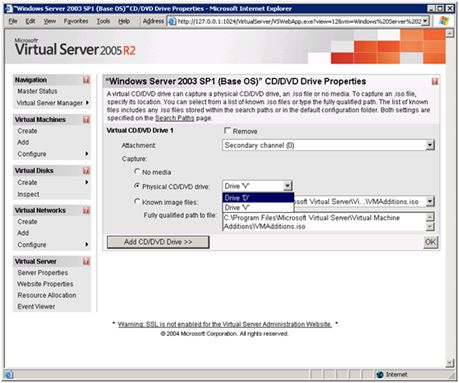
Task: Click the help icon in Navigation panel header
Action: [x=86, y=80]
